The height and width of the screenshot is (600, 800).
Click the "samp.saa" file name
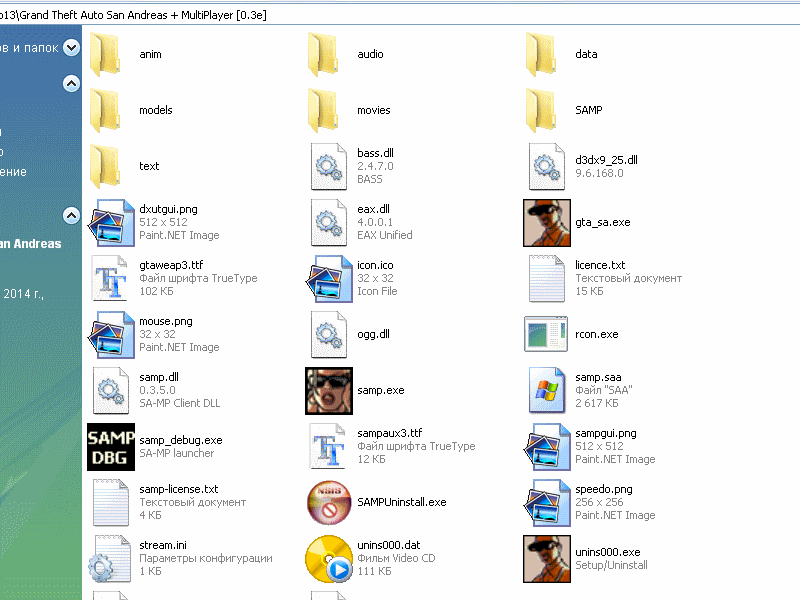click(x=598, y=378)
